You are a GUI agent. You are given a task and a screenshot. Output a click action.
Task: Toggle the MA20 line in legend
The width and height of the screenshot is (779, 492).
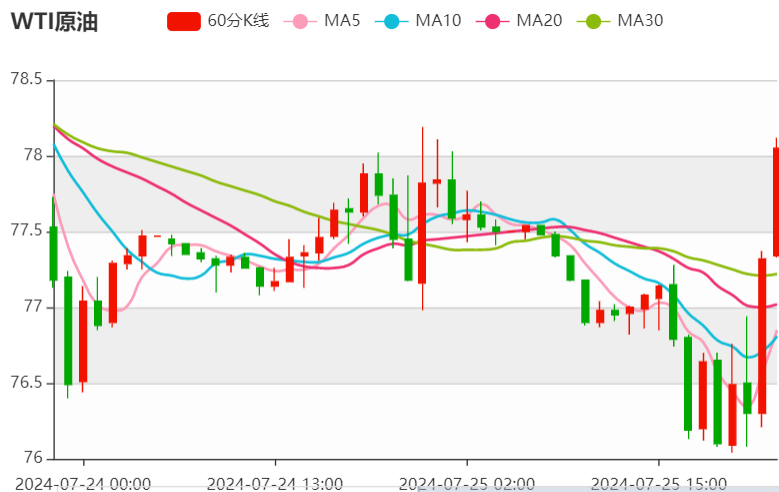pos(519,21)
